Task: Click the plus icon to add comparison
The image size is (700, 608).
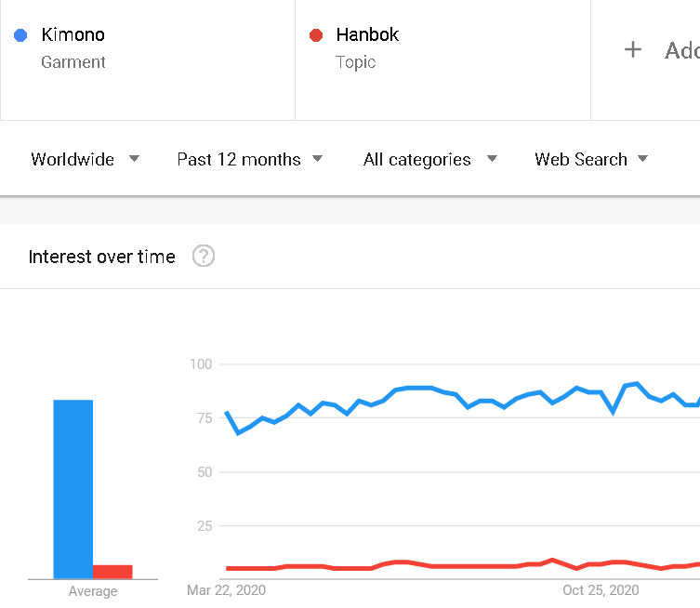Action: point(633,49)
